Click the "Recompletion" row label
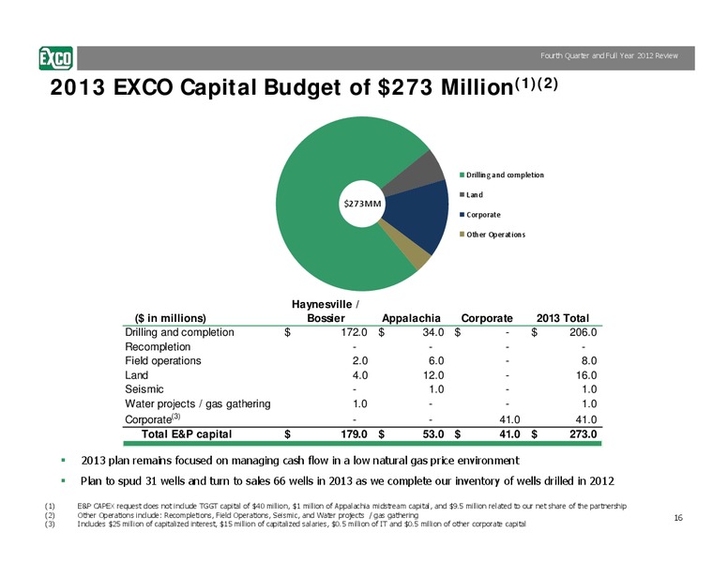This screenshot has height=563, width=728. point(158,347)
